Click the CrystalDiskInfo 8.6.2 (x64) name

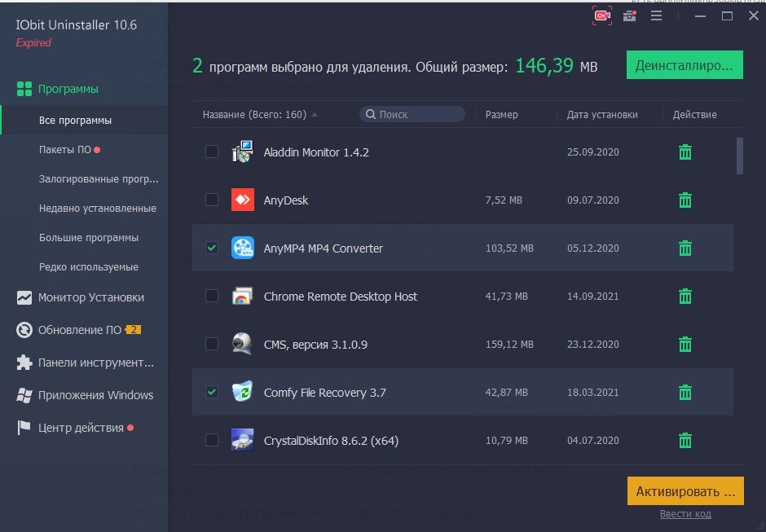(331, 441)
